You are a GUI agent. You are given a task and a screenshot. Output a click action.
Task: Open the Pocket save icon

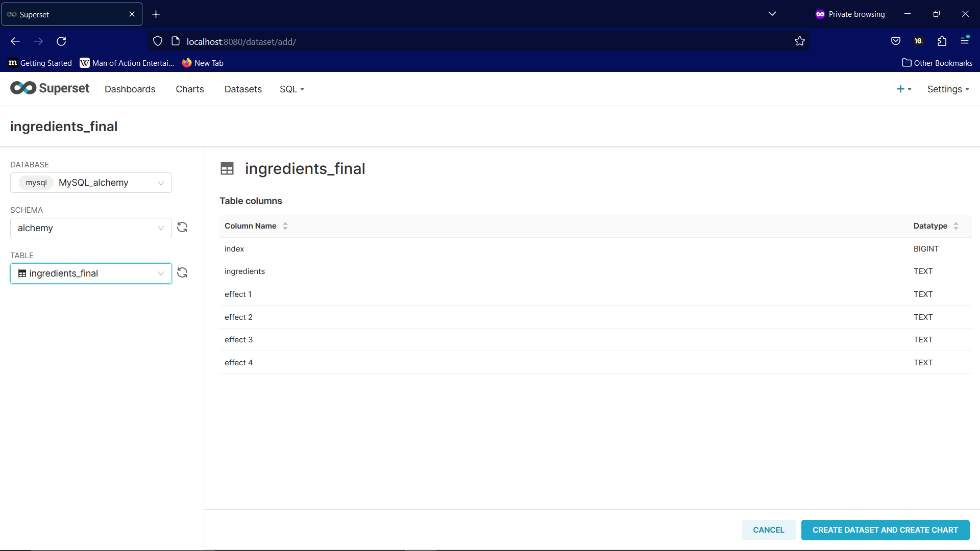(895, 41)
